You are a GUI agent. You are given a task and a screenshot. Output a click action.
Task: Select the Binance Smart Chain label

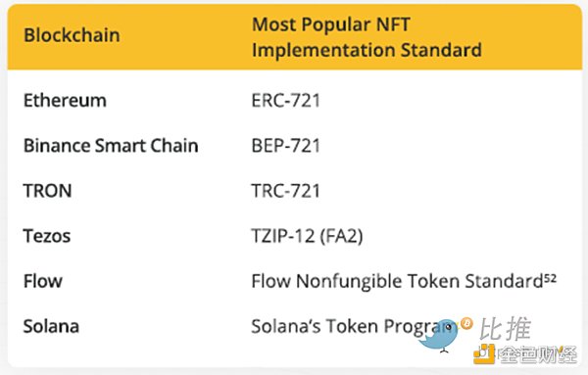[111, 145]
